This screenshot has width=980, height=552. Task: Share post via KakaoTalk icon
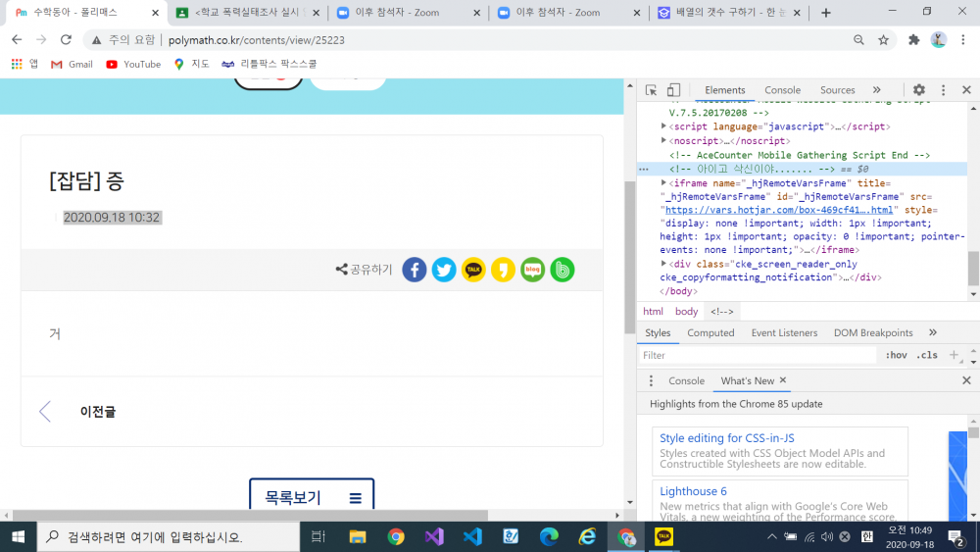pyautogui.click(x=473, y=270)
